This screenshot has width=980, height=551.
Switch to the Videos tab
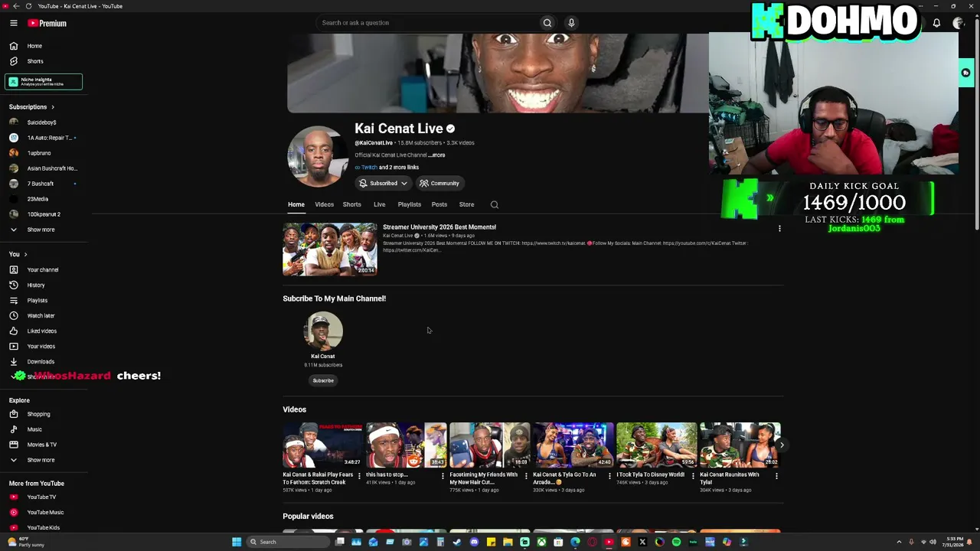tap(324, 205)
